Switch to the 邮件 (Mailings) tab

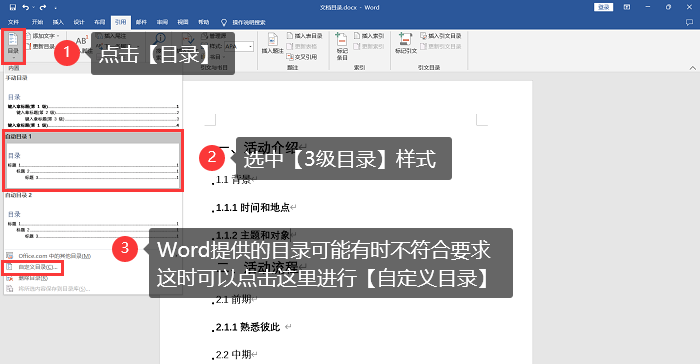[x=141, y=22]
